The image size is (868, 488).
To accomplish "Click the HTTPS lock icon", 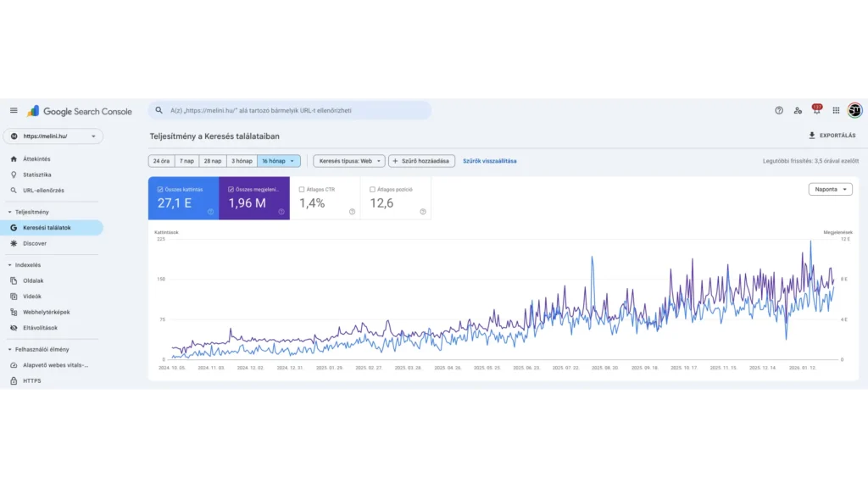I will (x=14, y=381).
